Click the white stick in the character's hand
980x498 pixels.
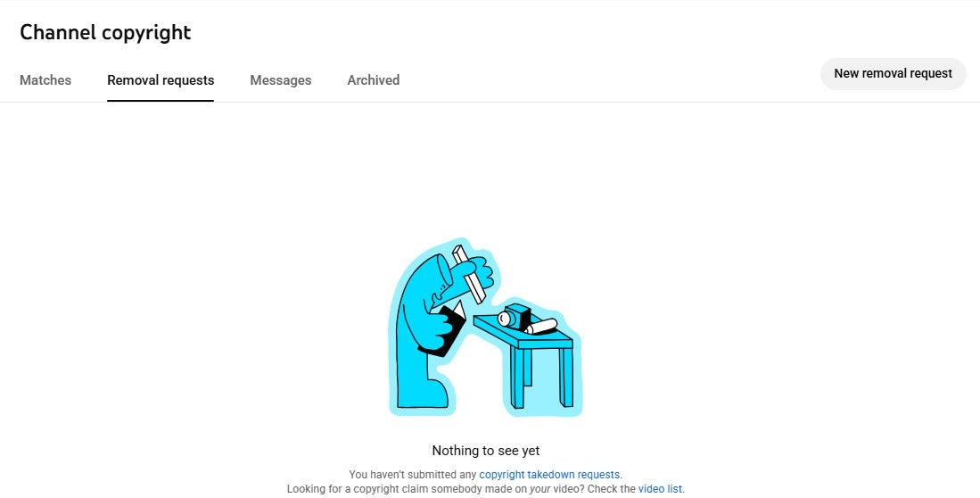pos(469,274)
